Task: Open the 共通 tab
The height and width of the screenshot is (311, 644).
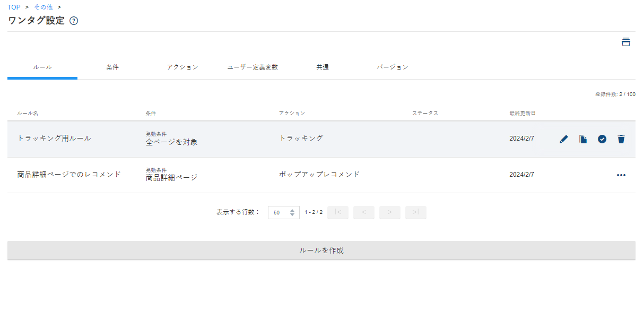Action: pyautogui.click(x=323, y=67)
